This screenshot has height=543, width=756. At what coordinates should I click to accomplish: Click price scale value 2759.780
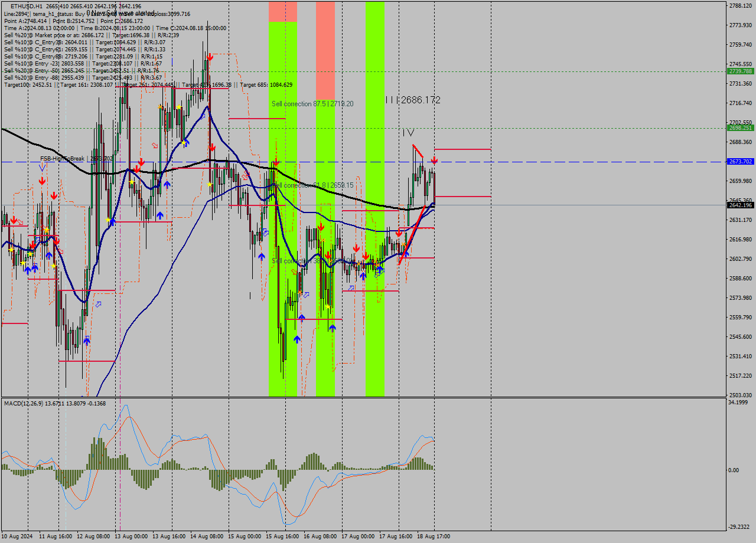point(741,45)
